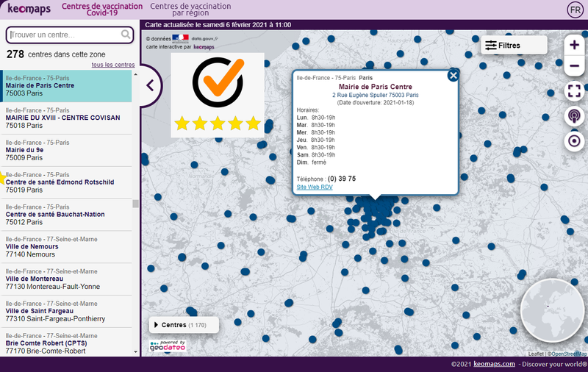The image size is (588, 372).
Task: Switch language with the FR button
Action: click(574, 10)
